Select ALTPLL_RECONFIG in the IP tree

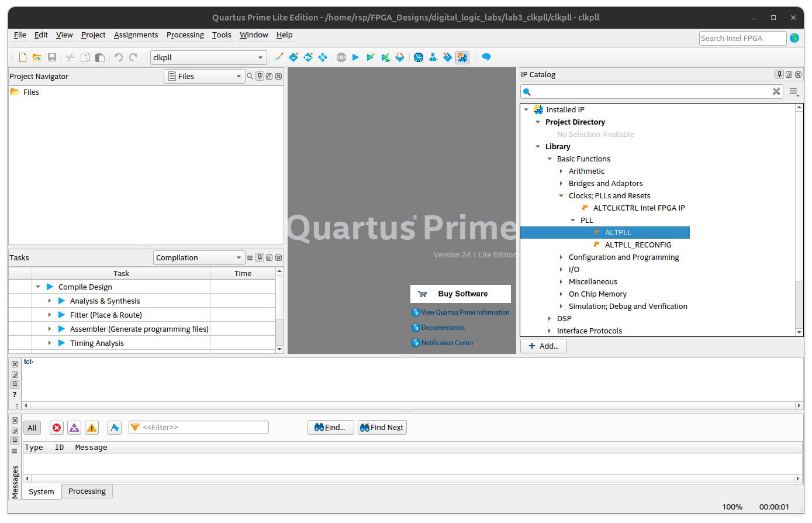pyautogui.click(x=638, y=245)
